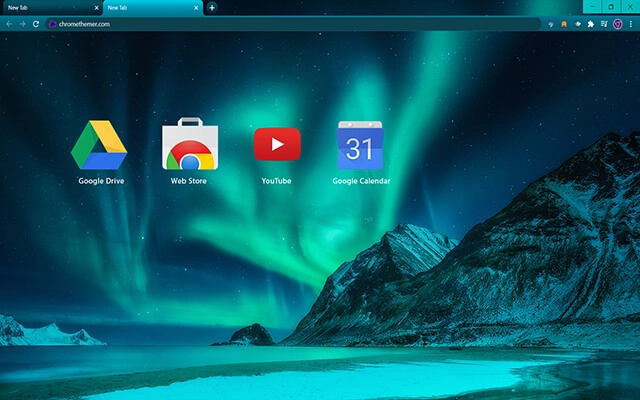Open the purple profile avatar menu
The height and width of the screenshot is (400, 640).
(x=618, y=24)
